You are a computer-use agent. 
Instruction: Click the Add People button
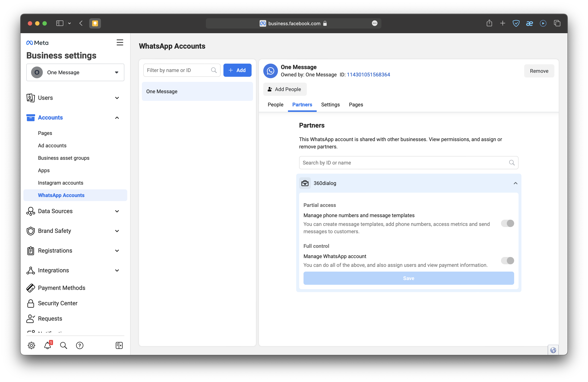(285, 89)
